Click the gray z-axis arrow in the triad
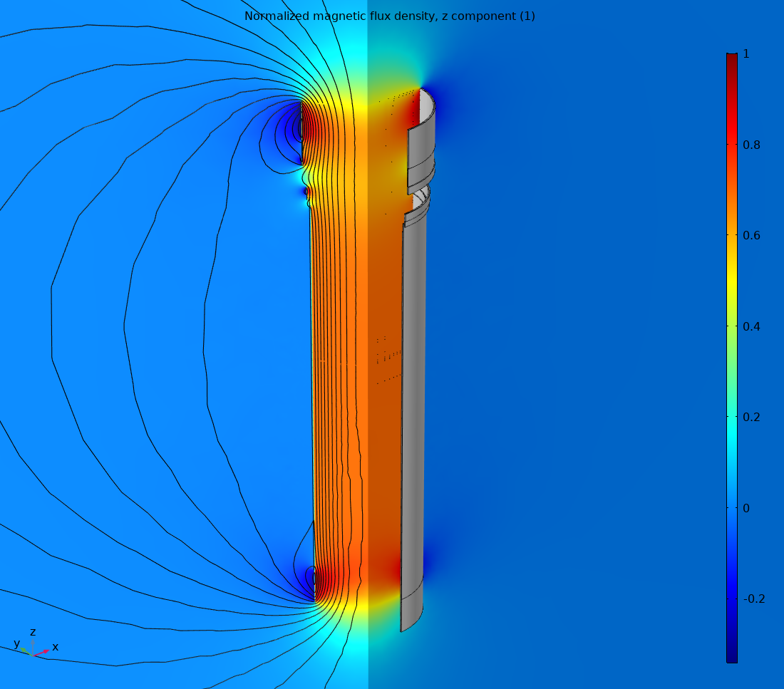This screenshot has height=689, width=784. click(33, 642)
